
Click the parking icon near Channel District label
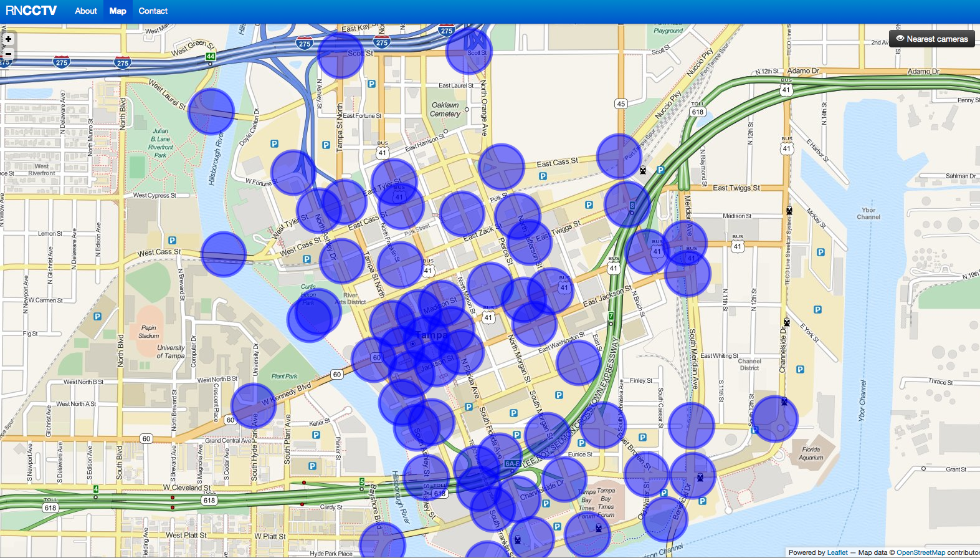tap(800, 370)
